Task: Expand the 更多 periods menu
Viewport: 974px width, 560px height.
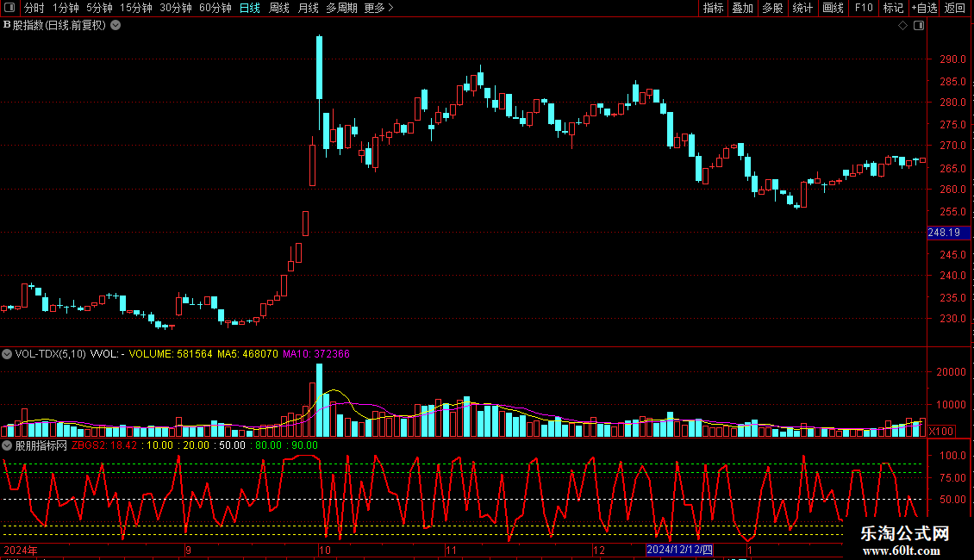Action: click(x=378, y=8)
